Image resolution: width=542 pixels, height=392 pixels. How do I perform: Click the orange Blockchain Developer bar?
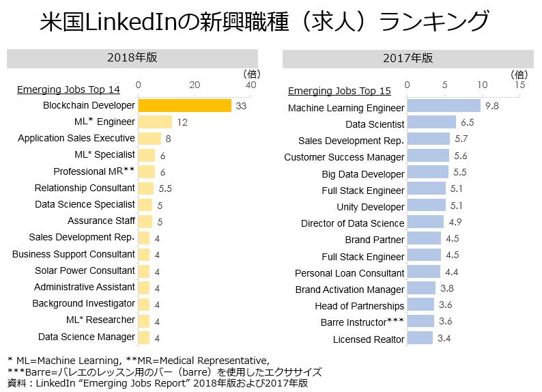[x=184, y=106]
